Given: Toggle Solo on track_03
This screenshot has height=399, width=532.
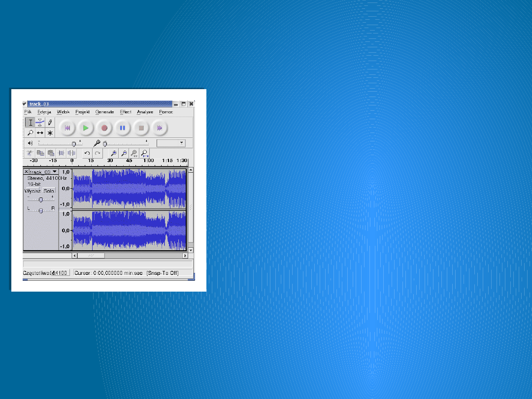Looking at the screenshot, I should [48, 191].
